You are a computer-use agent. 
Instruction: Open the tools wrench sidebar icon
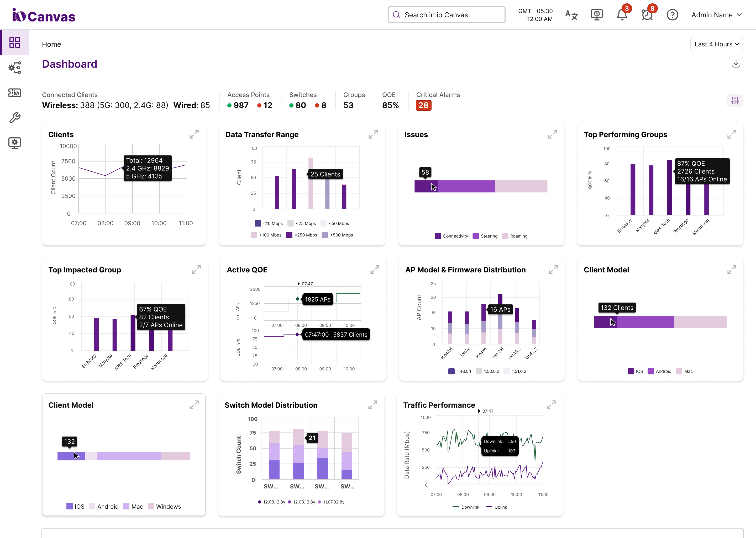pyautogui.click(x=15, y=118)
